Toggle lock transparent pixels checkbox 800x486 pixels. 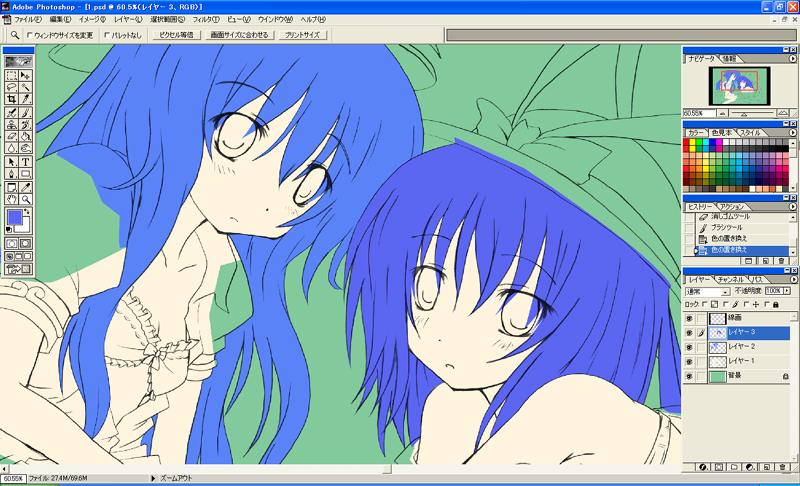705,304
